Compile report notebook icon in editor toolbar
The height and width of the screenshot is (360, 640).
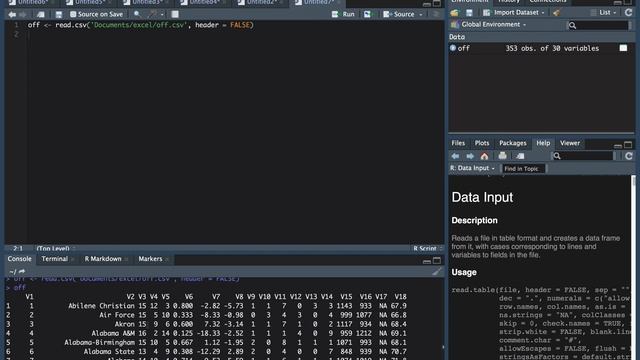click(175, 14)
